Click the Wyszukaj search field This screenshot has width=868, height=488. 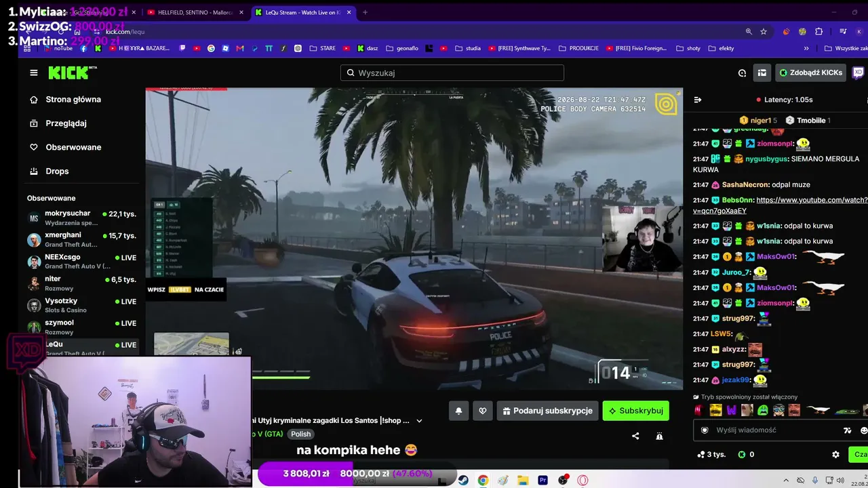pyautogui.click(x=452, y=73)
